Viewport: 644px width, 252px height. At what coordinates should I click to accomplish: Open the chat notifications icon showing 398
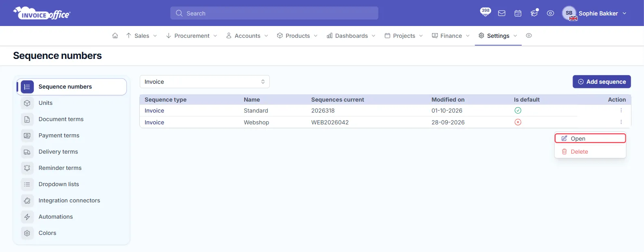tap(485, 12)
